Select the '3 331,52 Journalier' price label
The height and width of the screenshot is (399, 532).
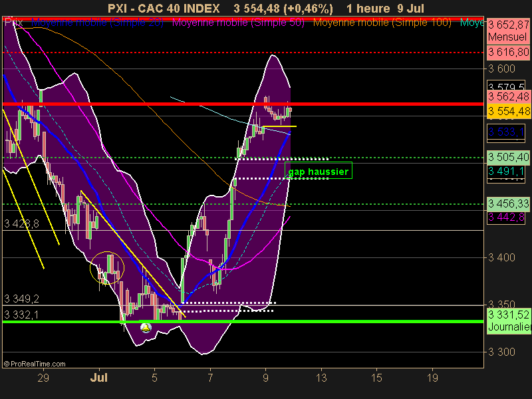pos(508,321)
